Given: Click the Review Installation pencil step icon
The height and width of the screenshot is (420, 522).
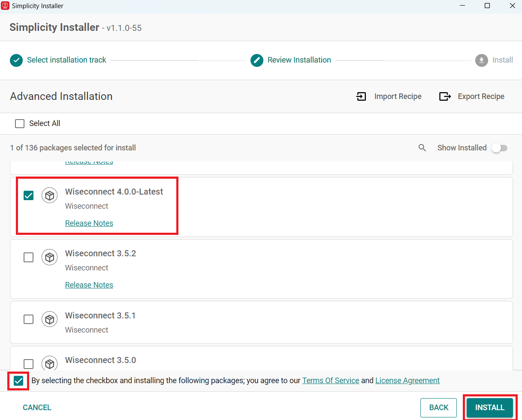Looking at the screenshot, I should coord(257,60).
